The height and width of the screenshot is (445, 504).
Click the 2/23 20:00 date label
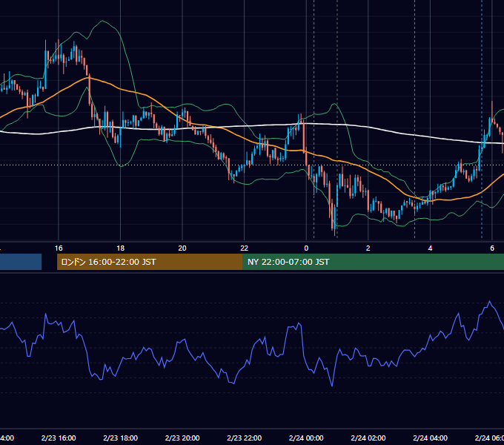pos(182,438)
